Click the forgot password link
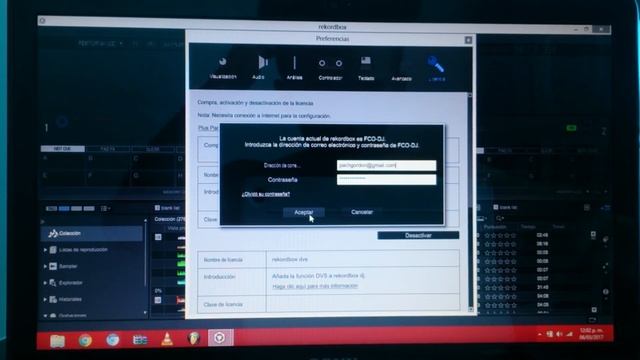The image size is (640, 360). click(x=266, y=194)
